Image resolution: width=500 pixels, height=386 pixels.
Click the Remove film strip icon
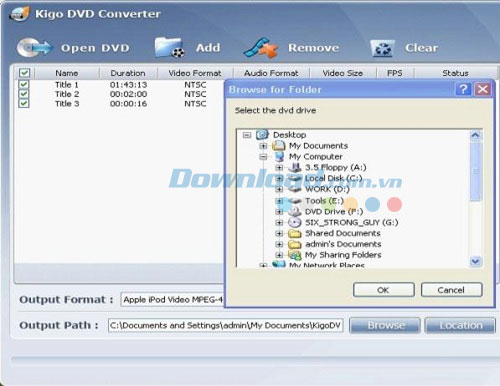261,48
